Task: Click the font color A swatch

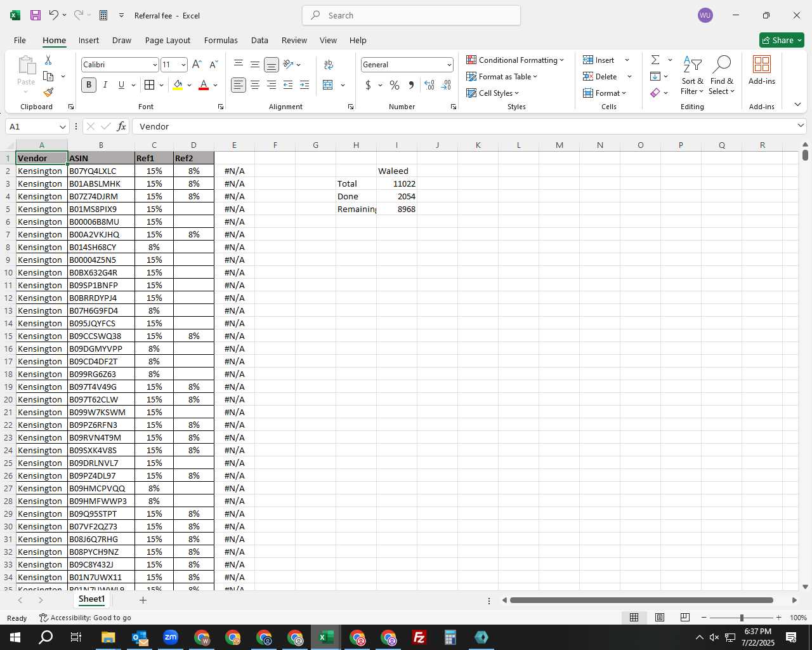Action: click(x=204, y=85)
